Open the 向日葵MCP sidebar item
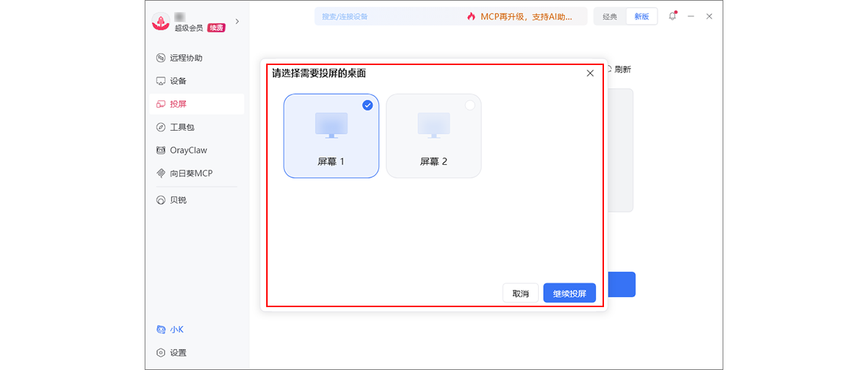 [197, 173]
